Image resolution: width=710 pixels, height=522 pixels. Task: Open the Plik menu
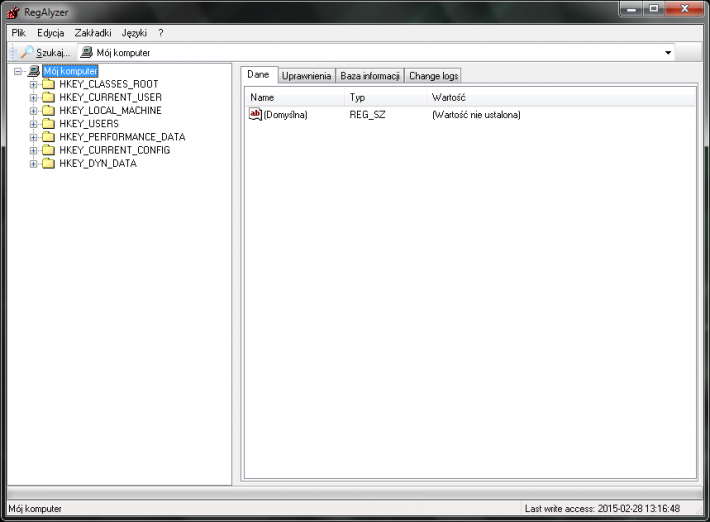pos(19,33)
